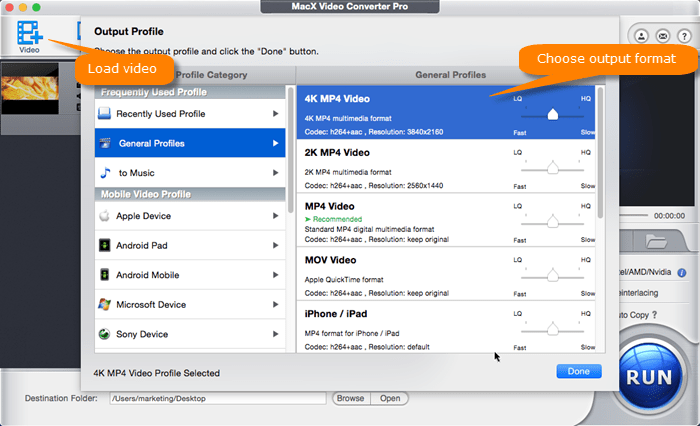700x426 pixels.
Task: Select Android Mobile category
Action: [190, 275]
